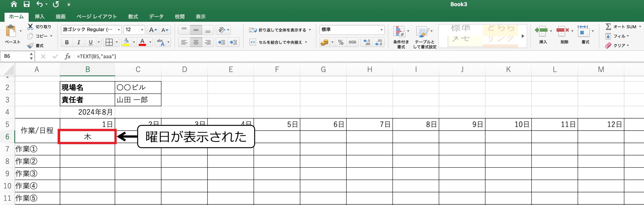Toggle italic formatting
Screen dimensions: 644x205
tap(78, 42)
